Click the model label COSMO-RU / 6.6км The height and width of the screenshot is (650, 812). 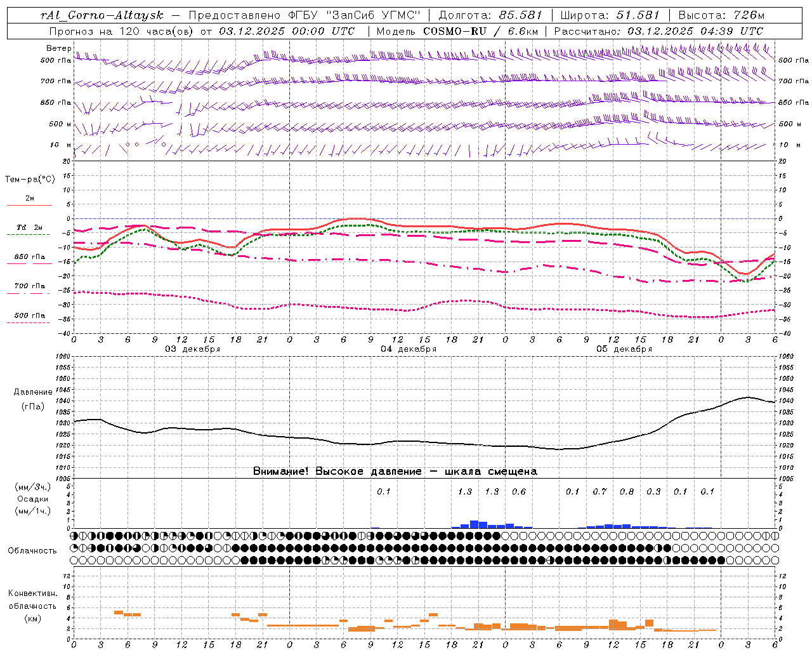[x=481, y=31]
